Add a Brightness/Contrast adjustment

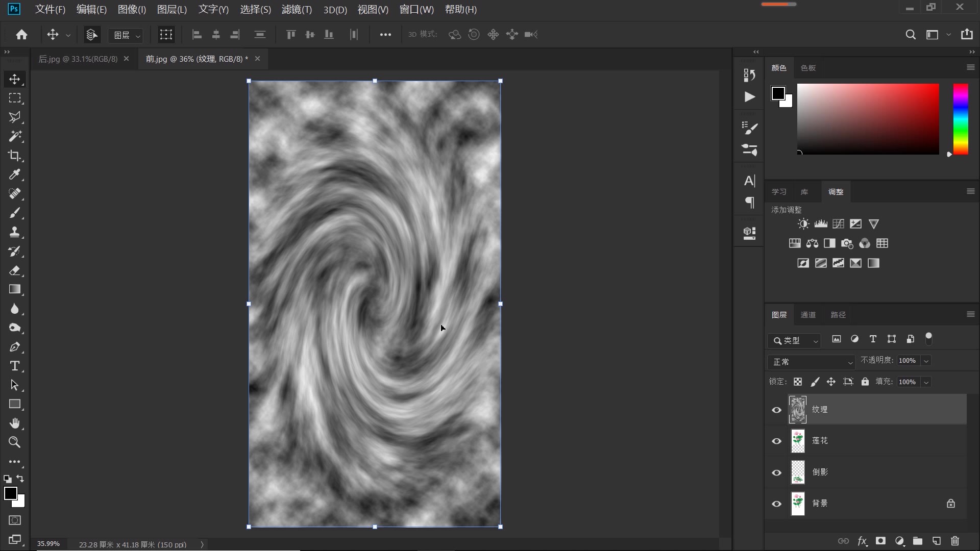[x=803, y=224]
